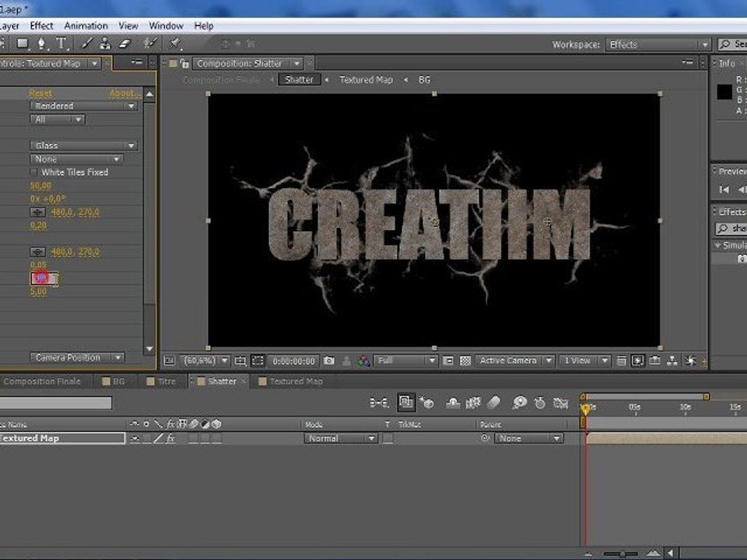Viewport: 747px width, 560px height.
Task: Open the comp mini-flowchart in timeline
Action: click(x=379, y=403)
